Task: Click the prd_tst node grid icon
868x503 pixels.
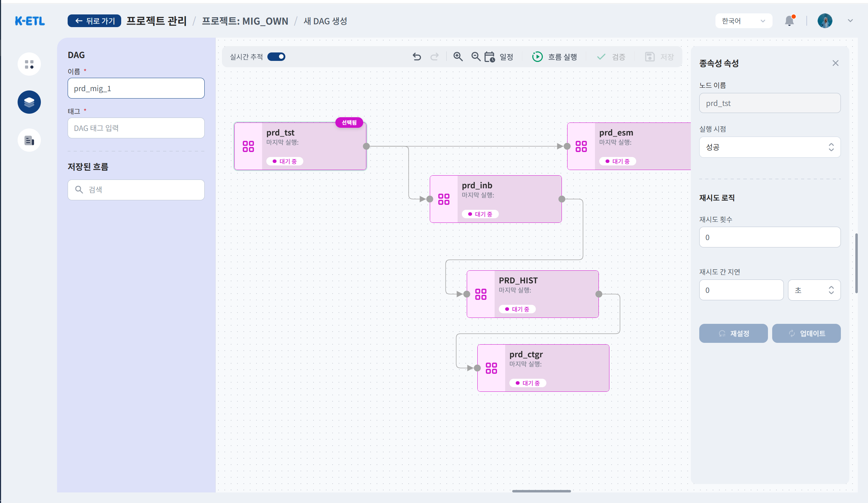Action: (248, 146)
